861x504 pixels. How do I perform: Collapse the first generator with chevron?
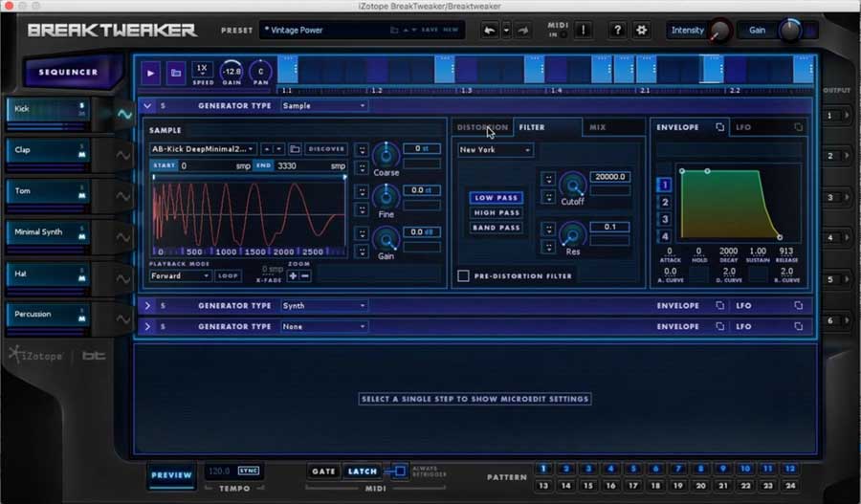(x=147, y=105)
